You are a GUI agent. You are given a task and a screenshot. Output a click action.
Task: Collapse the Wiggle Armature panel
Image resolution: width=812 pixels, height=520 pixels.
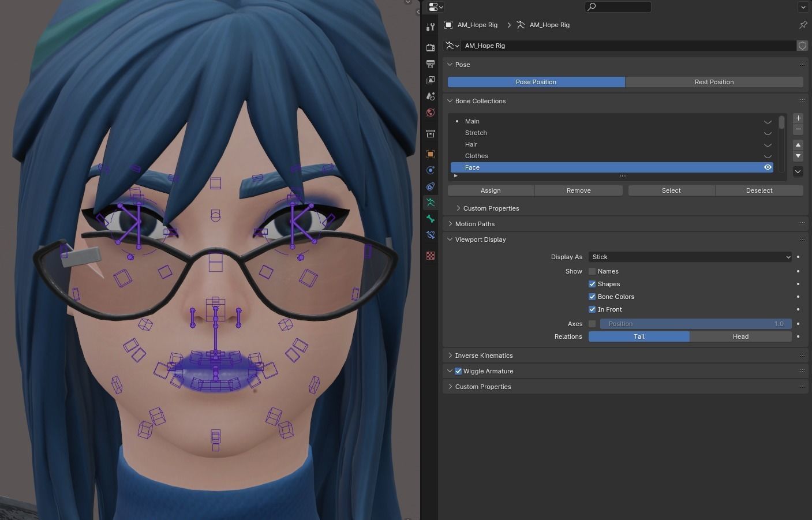click(x=450, y=371)
